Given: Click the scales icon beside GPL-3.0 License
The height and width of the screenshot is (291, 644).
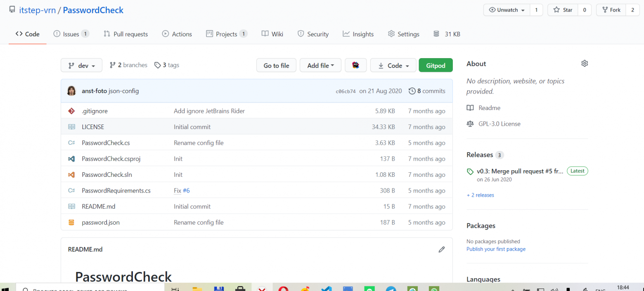Looking at the screenshot, I should tap(470, 124).
